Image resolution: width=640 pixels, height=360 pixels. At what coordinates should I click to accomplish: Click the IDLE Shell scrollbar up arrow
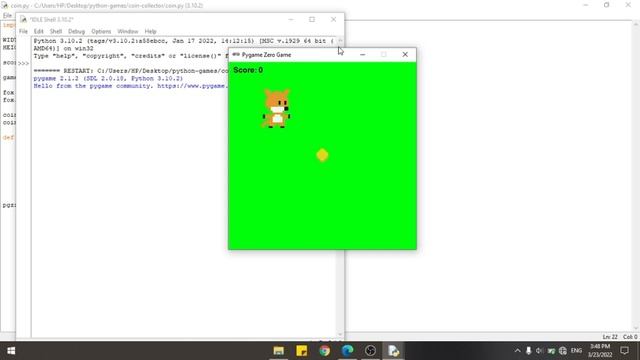(340, 40)
